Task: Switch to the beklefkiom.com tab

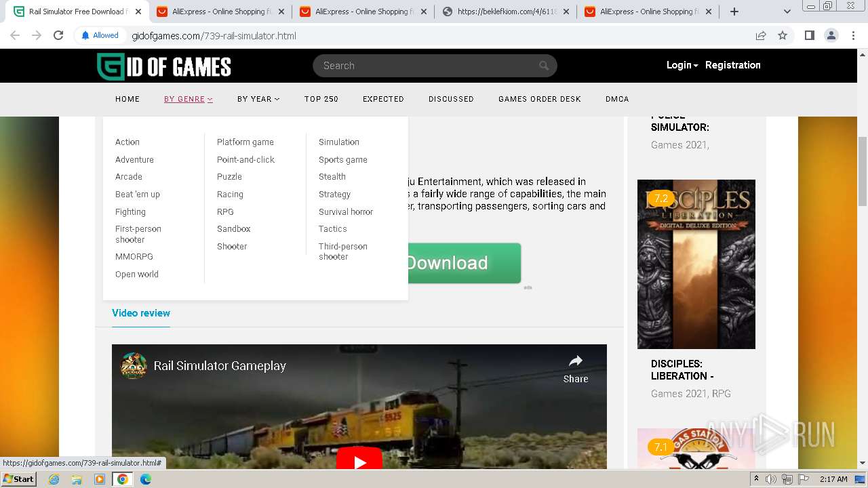Action: 506,12
